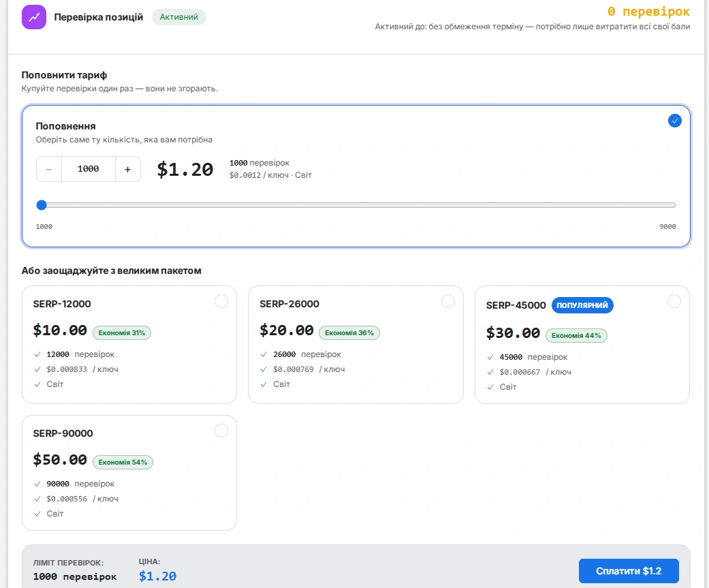
Task: Click the SERP-90000 package title
Action: click(63, 433)
